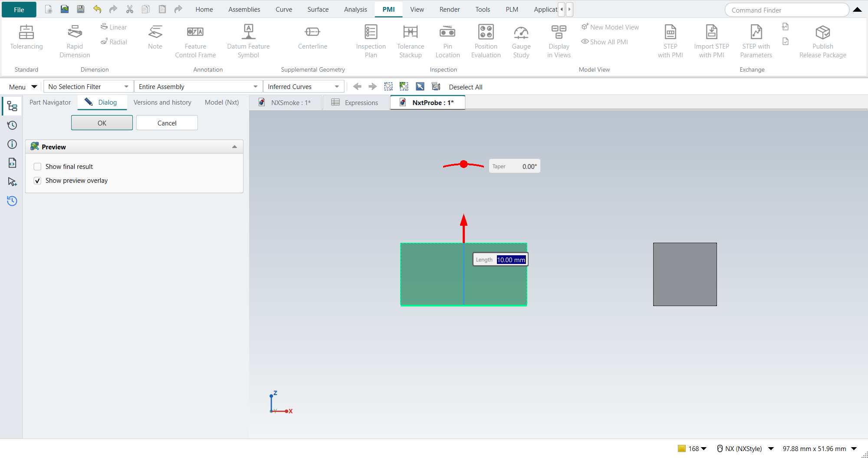Image resolution: width=868 pixels, height=458 pixels.
Task: Click the Taper angle field
Action: click(515, 166)
